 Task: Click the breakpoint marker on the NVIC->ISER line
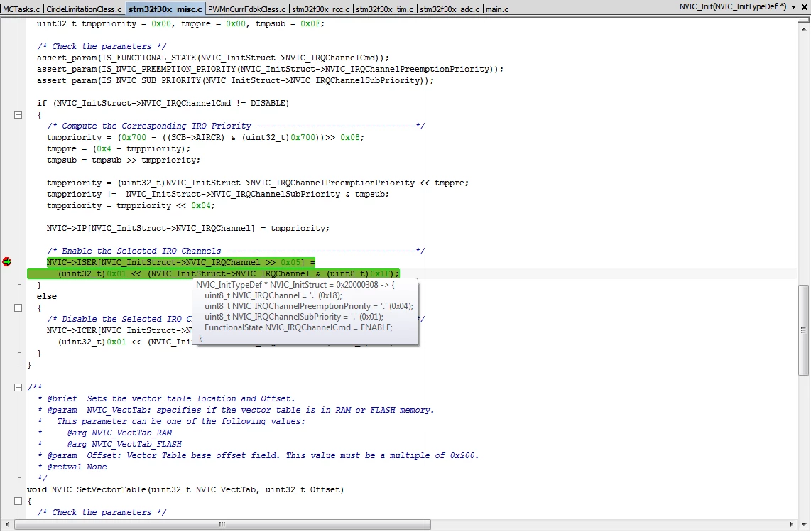[x=6, y=262]
